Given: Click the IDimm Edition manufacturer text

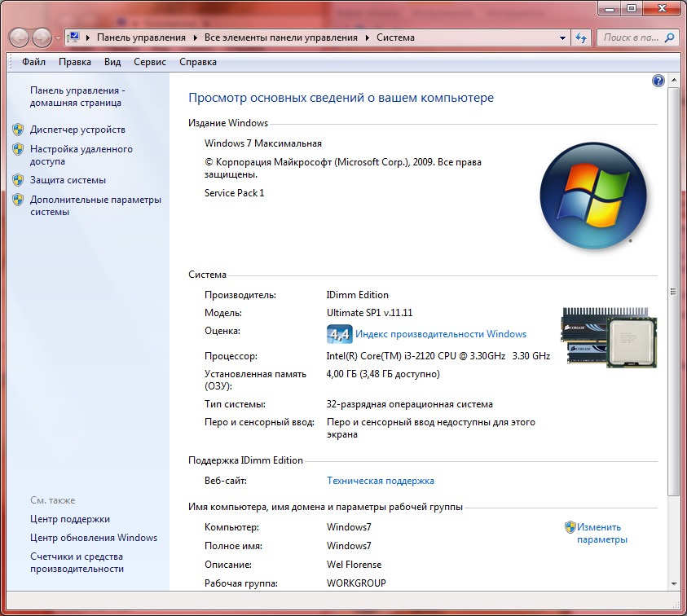Looking at the screenshot, I should [358, 294].
